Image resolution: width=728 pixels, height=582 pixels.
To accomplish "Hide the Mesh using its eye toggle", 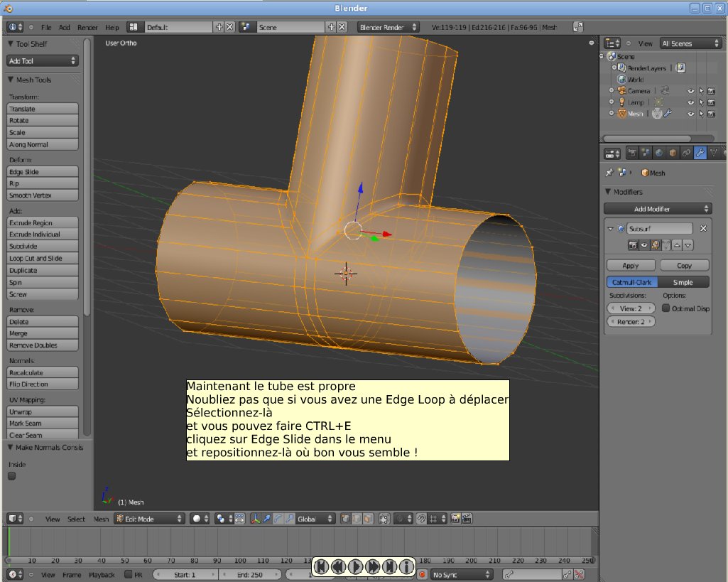I will (x=690, y=114).
